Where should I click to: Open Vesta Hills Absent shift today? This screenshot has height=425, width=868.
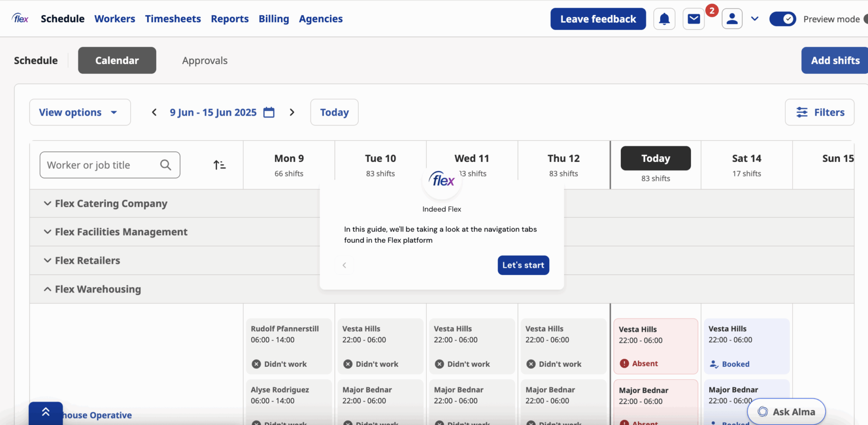point(656,346)
